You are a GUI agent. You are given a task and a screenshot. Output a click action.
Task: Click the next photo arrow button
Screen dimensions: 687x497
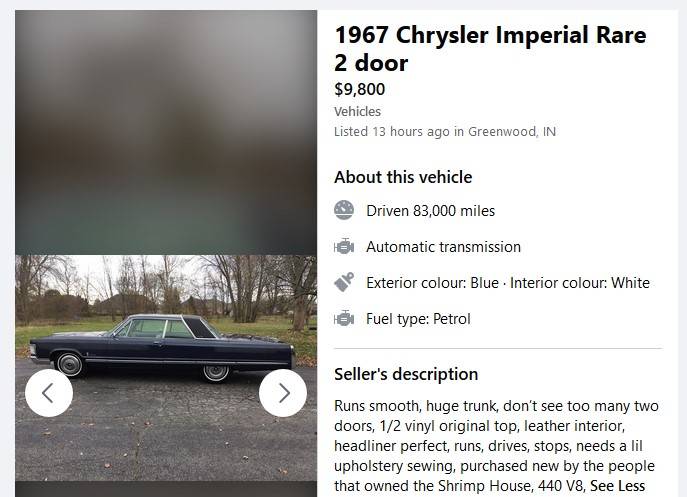pos(283,393)
